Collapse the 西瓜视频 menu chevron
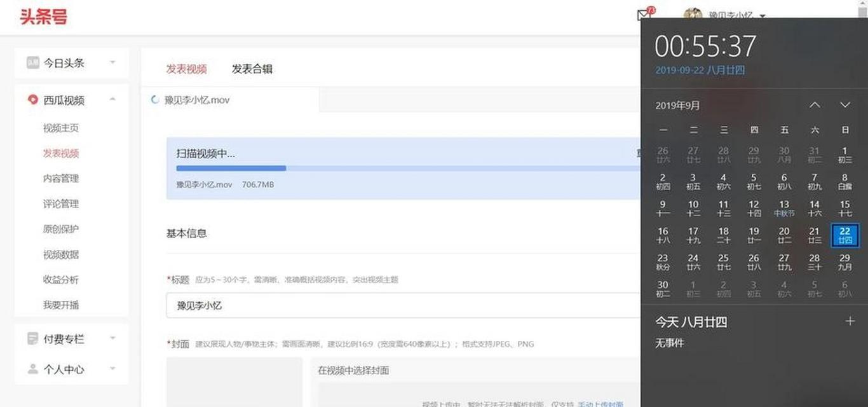 click(x=112, y=99)
